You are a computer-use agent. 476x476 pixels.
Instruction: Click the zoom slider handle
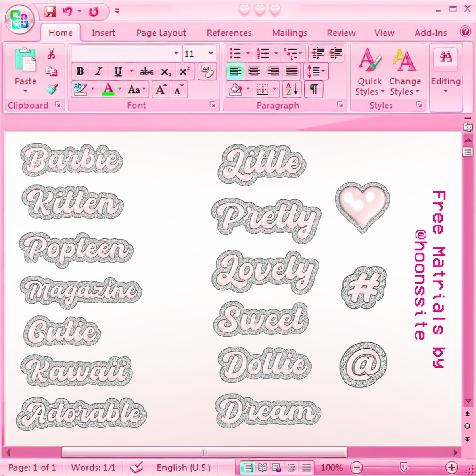click(403, 466)
